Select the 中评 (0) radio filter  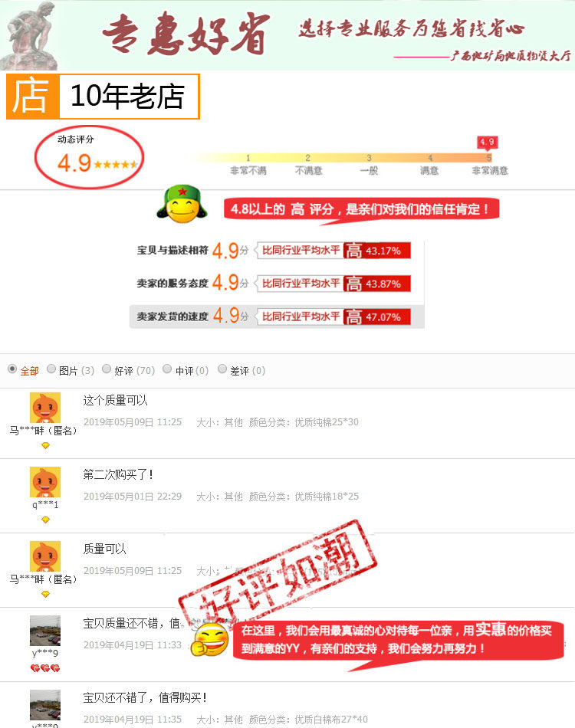(167, 369)
